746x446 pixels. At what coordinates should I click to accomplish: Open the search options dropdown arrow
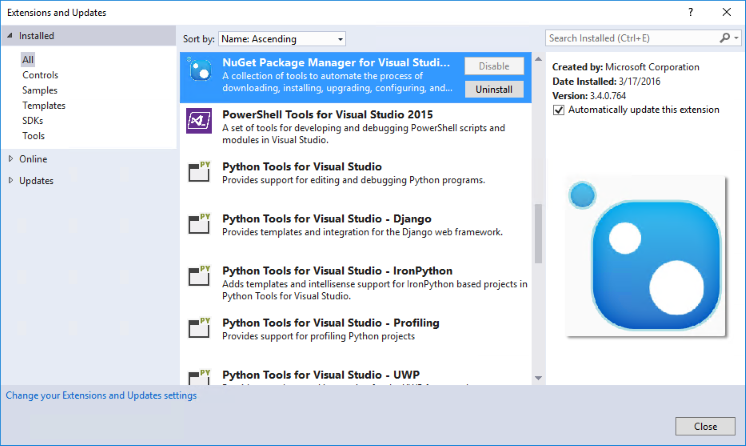736,38
